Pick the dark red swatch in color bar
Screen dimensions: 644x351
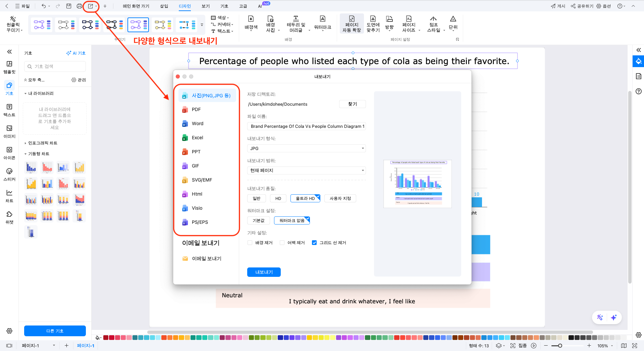coord(106,338)
